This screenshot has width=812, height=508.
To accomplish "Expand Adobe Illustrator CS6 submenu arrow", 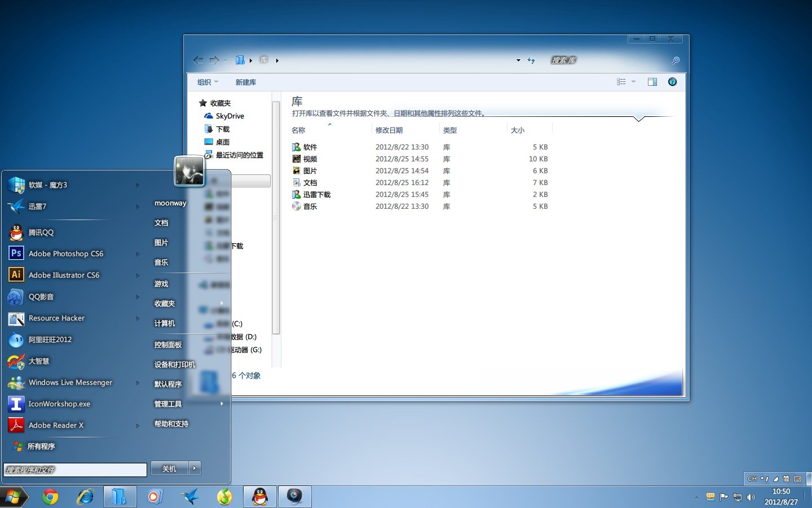I will coord(138,275).
